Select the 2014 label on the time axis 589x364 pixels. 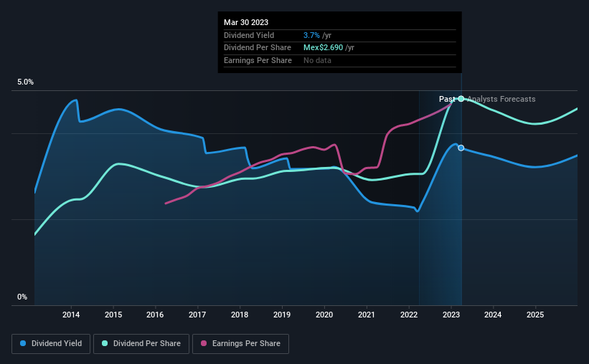71,315
